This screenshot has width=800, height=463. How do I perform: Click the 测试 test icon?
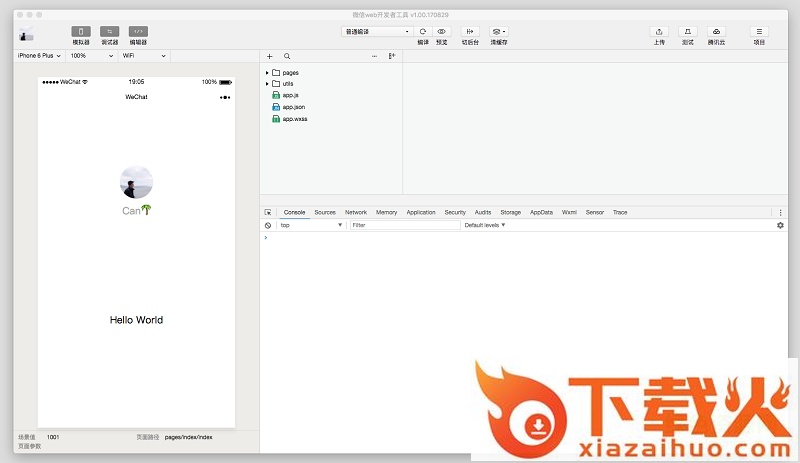(x=687, y=32)
